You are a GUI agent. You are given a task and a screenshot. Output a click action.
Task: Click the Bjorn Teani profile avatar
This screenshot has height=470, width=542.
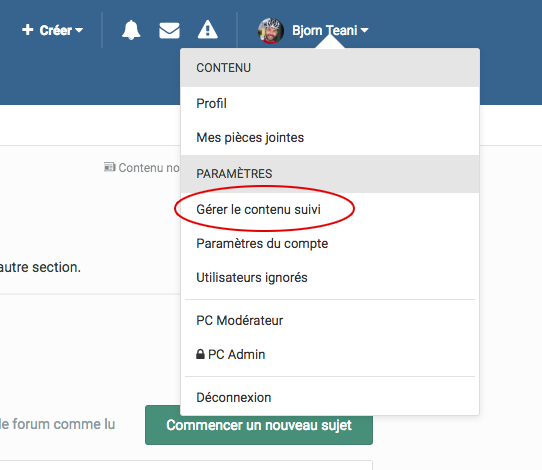click(271, 31)
